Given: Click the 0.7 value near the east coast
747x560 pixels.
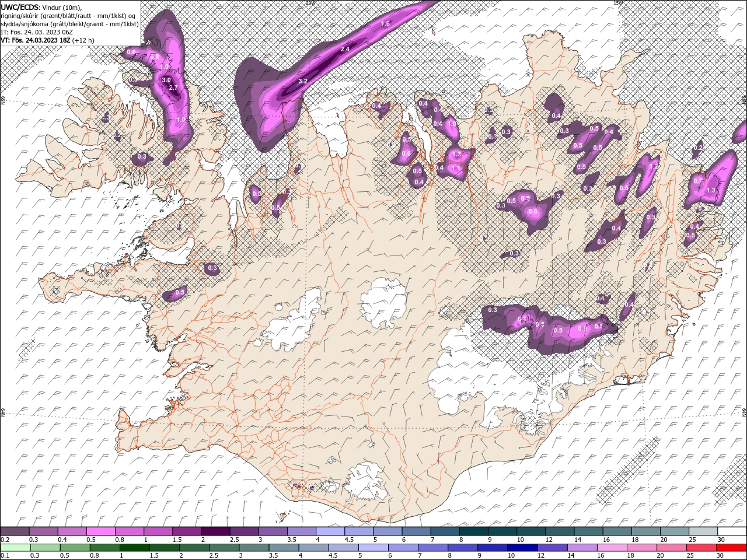Looking at the screenshot, I should [x=698, y=181].
